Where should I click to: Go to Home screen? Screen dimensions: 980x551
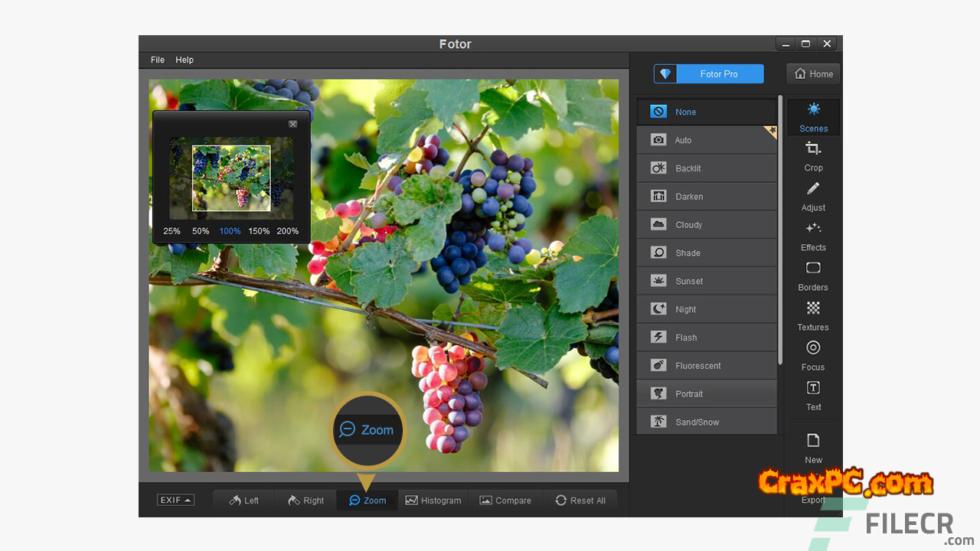pyautogui.click(x=813, y=74)
